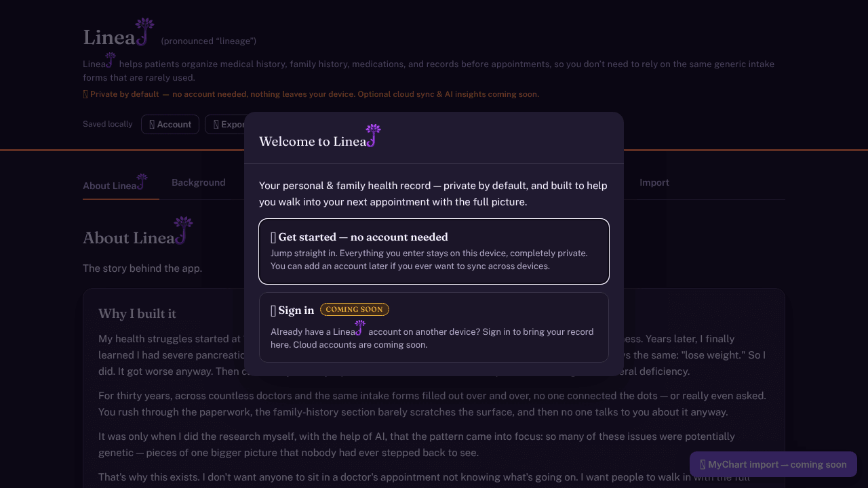Switch to the Background tab
This screenshot has width=868, height=488.
(x=199, y=182)
